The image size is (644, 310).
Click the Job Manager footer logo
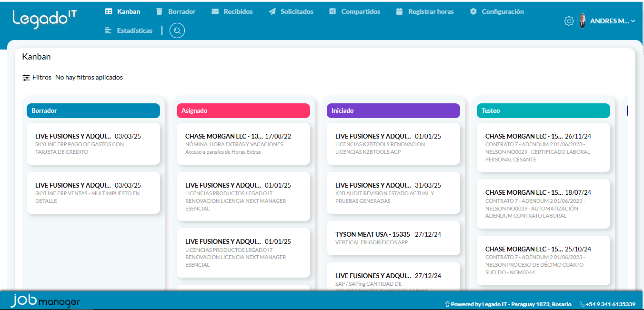[45, 301]
